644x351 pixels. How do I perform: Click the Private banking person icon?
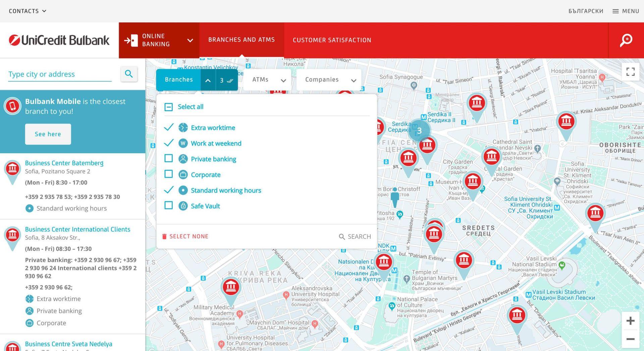[183, 159]
